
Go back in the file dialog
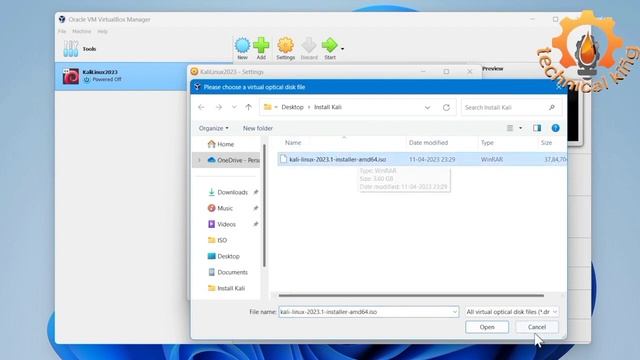[201, 107]
